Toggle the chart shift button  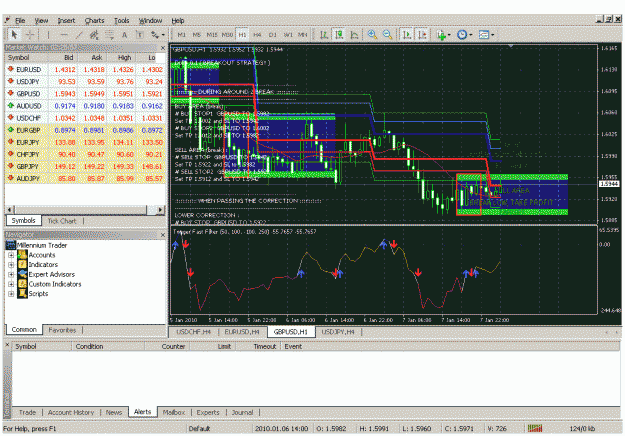pos(423,35)
